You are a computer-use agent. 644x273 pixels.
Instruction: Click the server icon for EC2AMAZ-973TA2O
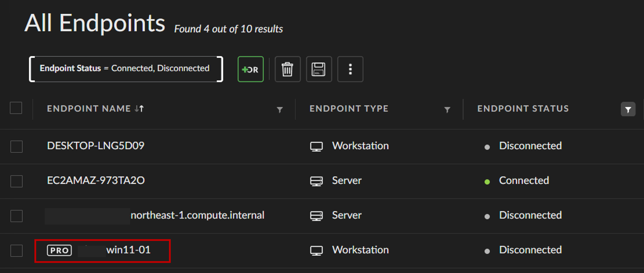pos(316,181)
